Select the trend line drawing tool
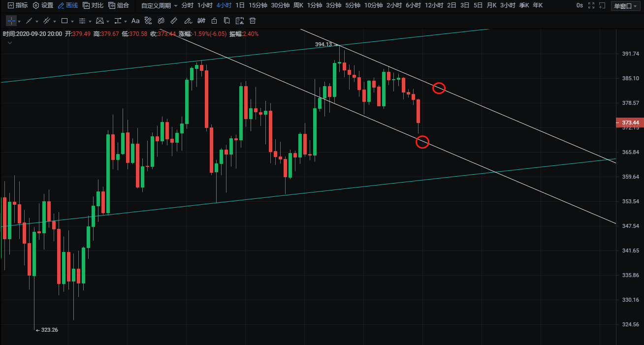The height and width of the screenshot is (345, 644). (x=29, y=21)
